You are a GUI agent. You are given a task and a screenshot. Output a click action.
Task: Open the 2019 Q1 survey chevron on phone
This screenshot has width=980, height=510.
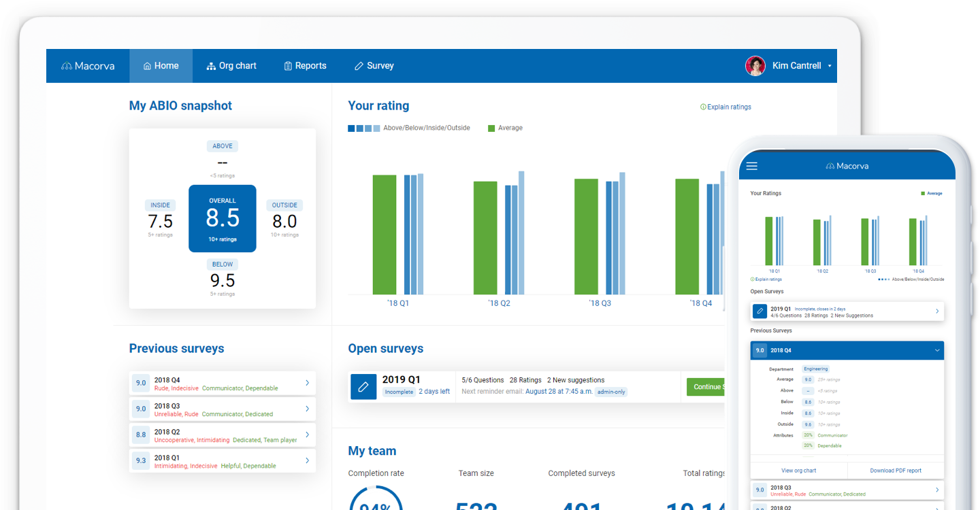(937, 311)
